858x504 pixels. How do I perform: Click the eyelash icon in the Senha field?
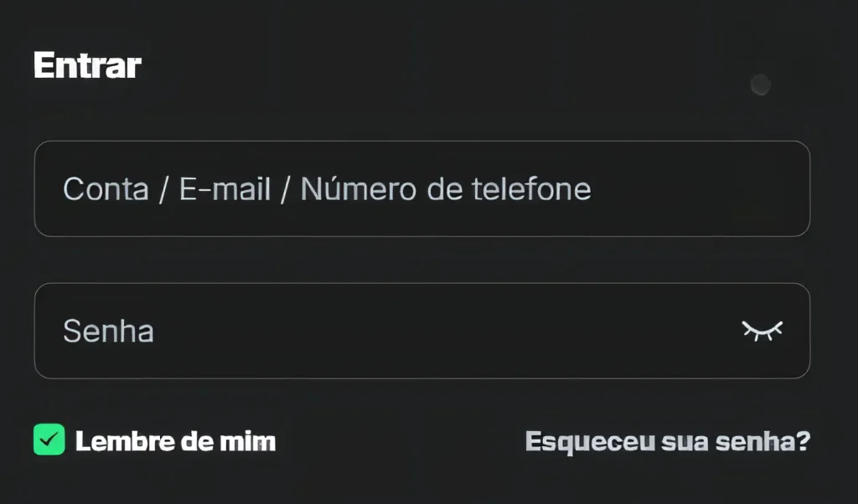tap(762, 331)
